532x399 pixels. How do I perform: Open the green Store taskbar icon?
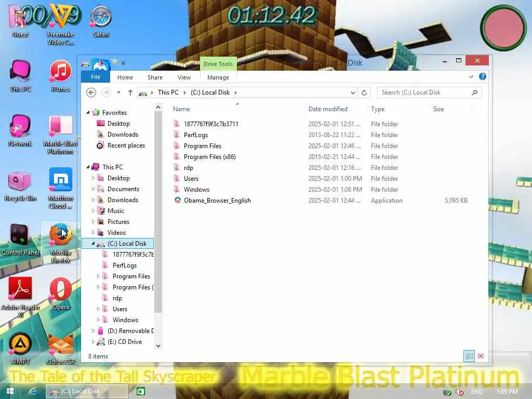coord(140,391)
